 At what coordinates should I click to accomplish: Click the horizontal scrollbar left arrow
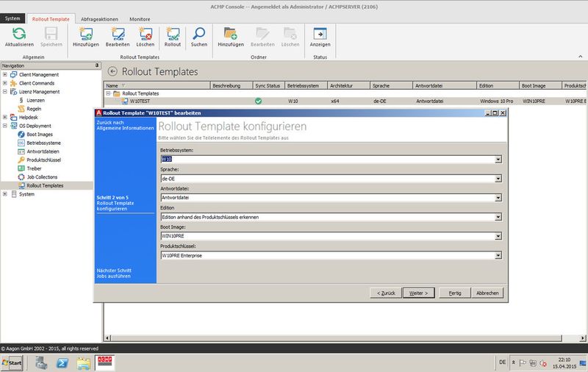tap(107, 338)
